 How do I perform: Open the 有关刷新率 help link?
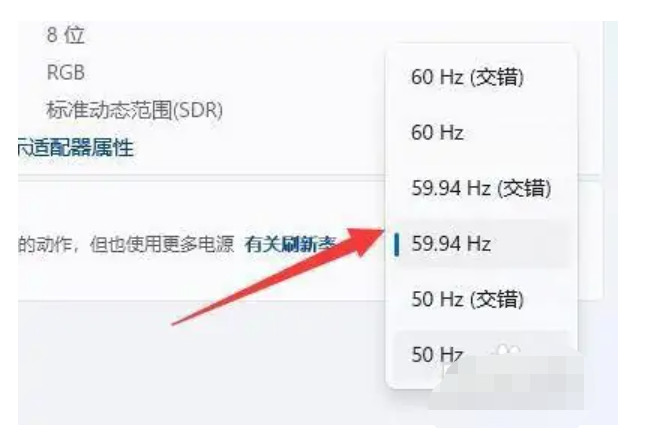tap(291, 244)
